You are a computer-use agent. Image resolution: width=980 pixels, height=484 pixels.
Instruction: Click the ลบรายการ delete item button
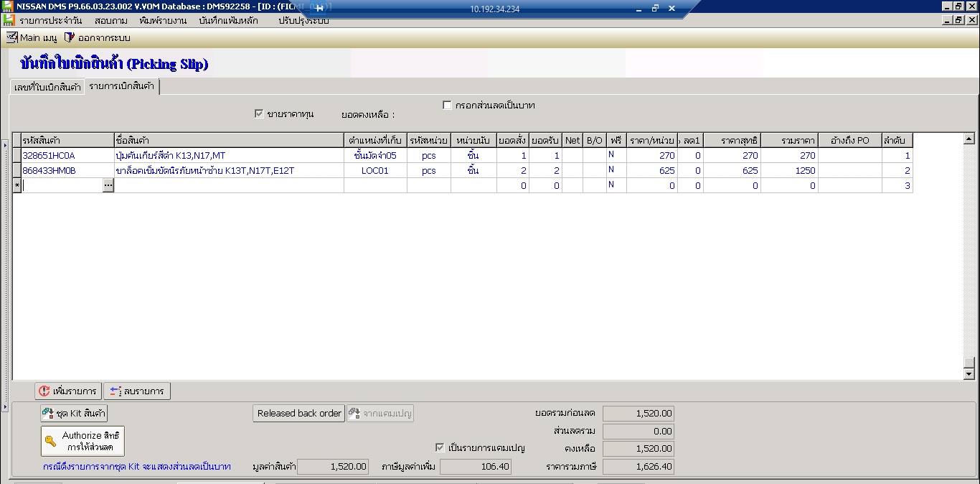pyautogui.click(x=136, y=391)
